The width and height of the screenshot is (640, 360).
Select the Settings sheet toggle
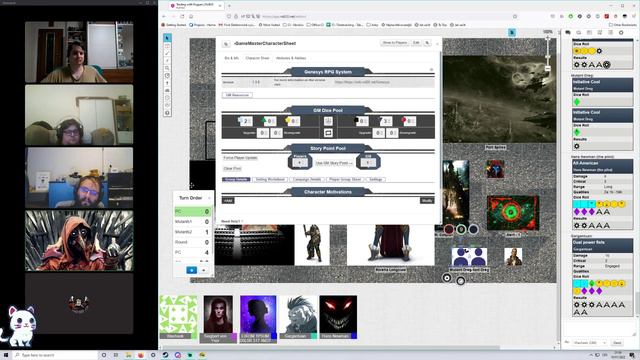pos(376,180)
